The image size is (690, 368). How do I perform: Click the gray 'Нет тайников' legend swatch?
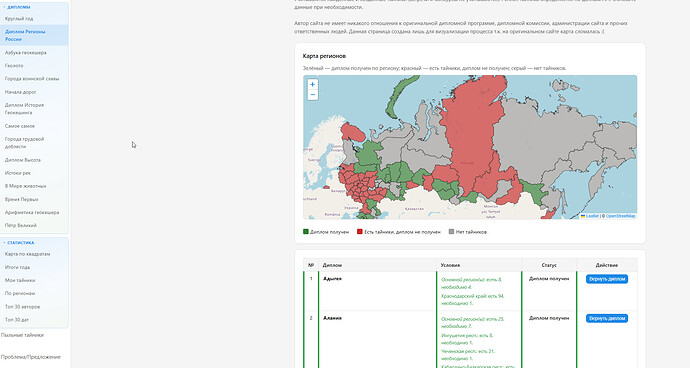click(451, 232)
